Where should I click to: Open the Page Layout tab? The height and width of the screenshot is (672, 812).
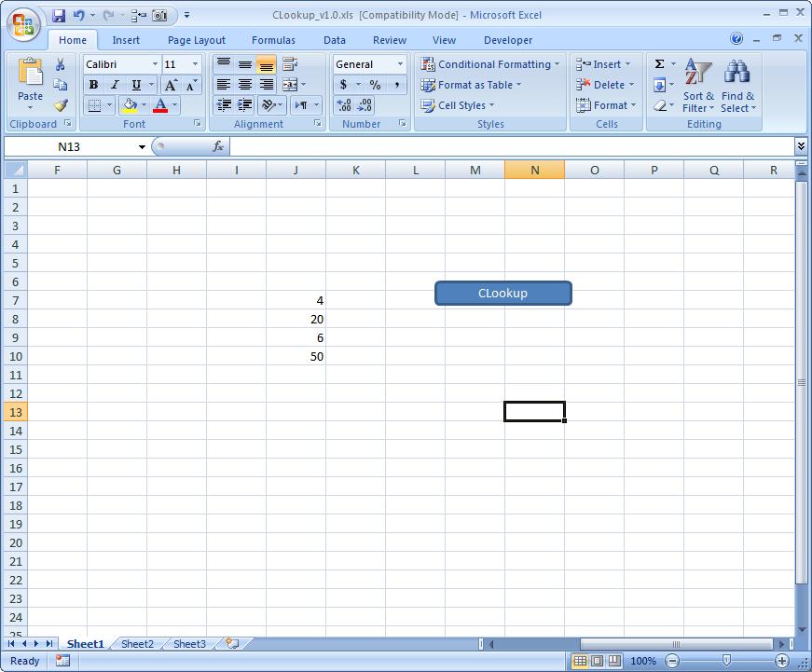click(197, 40)
